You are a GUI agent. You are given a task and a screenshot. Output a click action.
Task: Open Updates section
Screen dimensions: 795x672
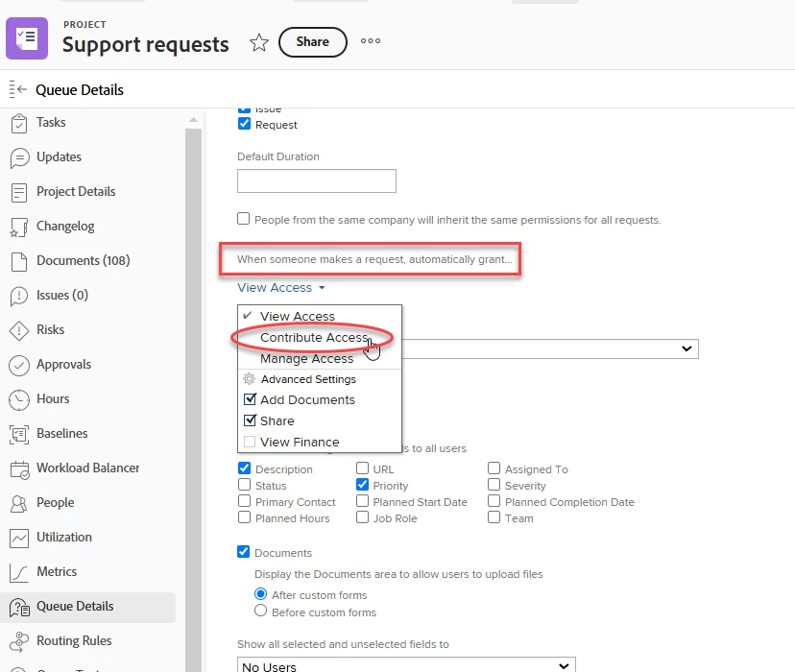(x=59, y=156)
